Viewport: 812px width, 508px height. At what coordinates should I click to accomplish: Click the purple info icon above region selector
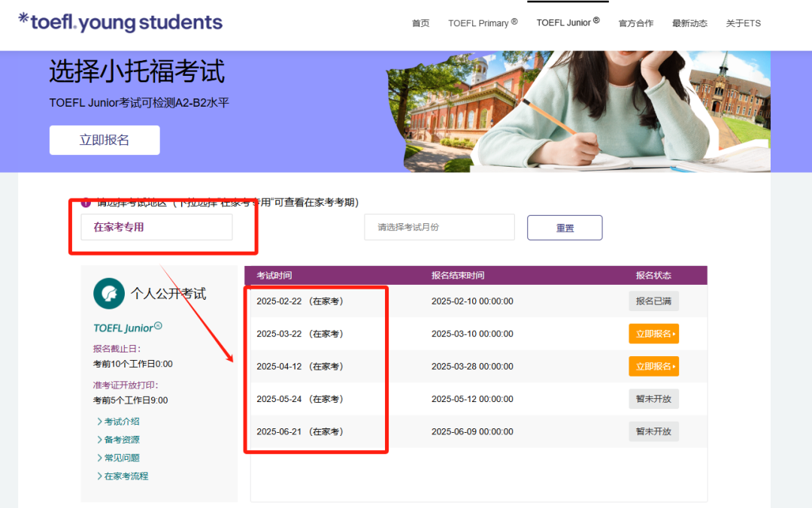(86, 202)
